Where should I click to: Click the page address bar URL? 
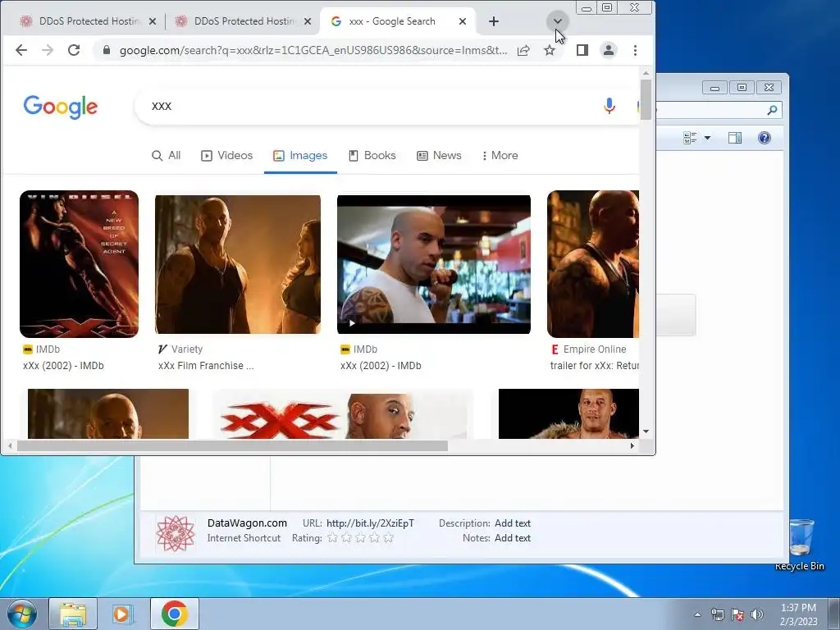pyautogui.click(x=313, y=50)
